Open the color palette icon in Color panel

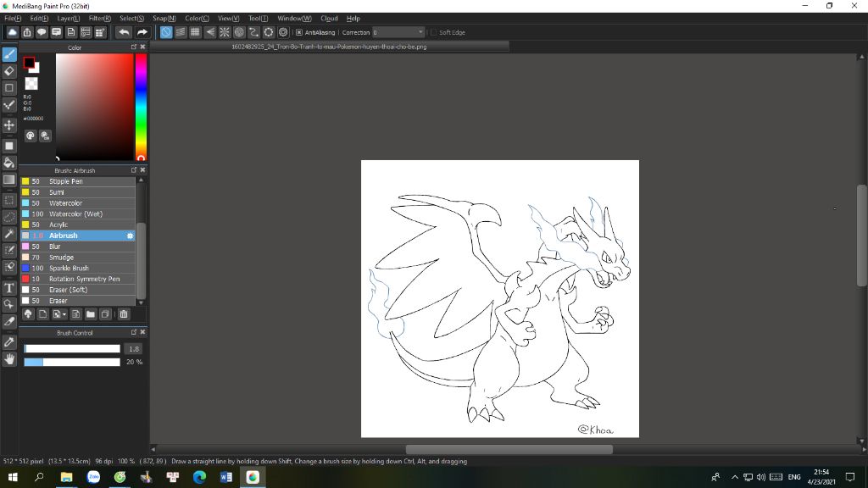point(31,136)
